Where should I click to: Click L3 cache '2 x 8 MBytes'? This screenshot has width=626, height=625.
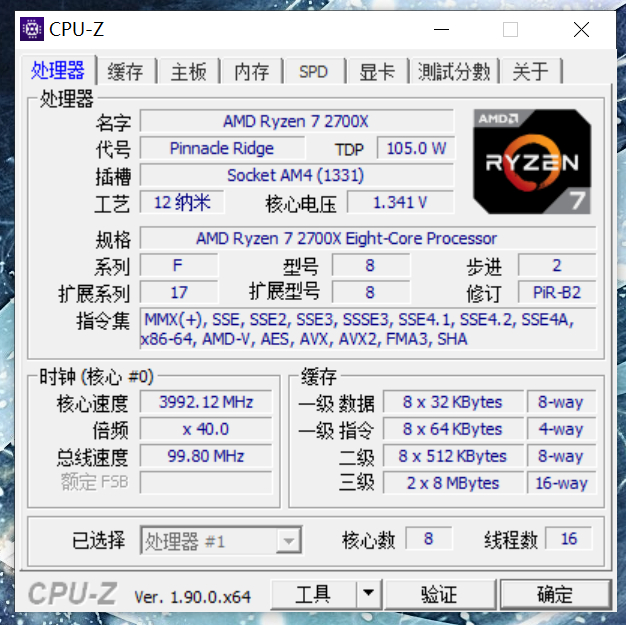coord(453,482)
